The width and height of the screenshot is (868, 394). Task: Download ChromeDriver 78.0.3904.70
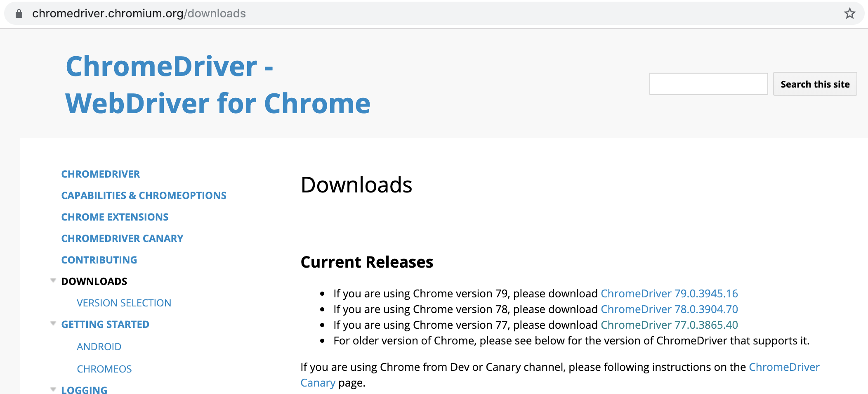pyautogui.click(x=669, y=309)
